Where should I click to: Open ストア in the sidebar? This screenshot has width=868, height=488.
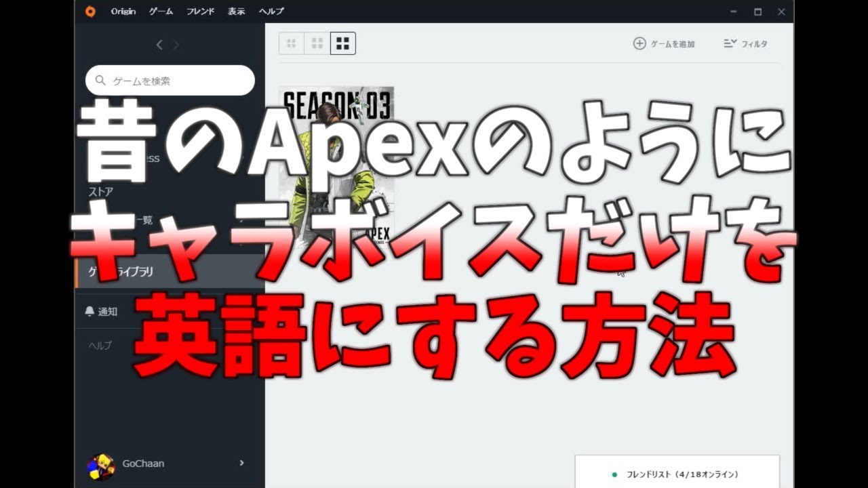100,192
